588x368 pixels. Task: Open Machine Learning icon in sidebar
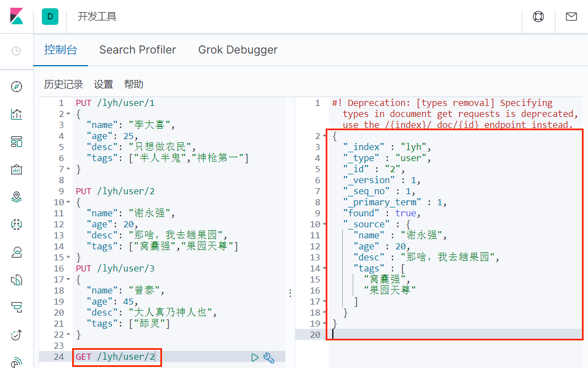(17, 225)
